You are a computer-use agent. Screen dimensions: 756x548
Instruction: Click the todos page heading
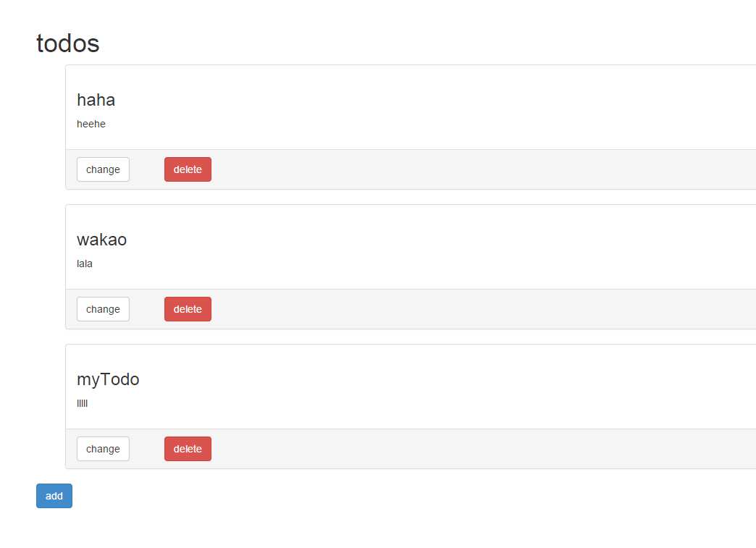67,43
